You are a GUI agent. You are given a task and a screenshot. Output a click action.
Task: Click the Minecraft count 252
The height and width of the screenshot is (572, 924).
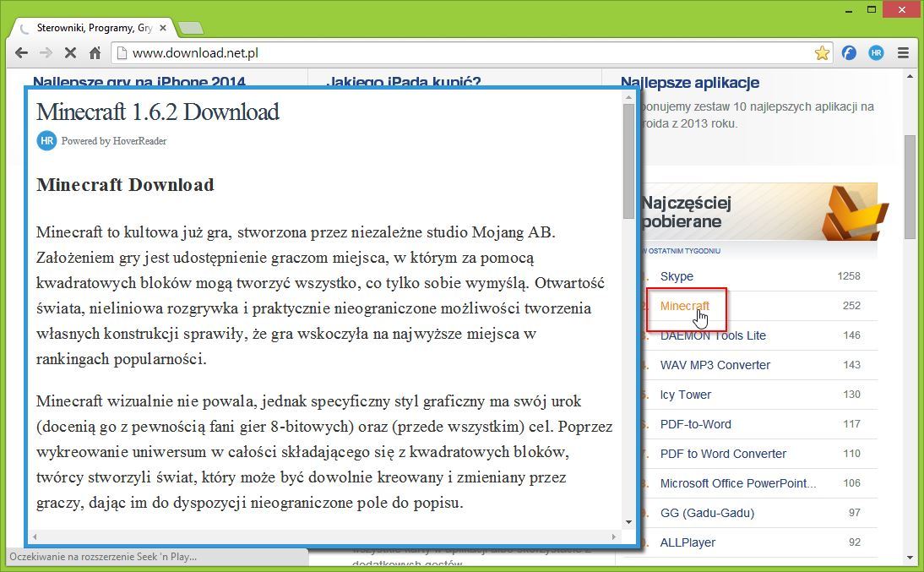(851, 306)
